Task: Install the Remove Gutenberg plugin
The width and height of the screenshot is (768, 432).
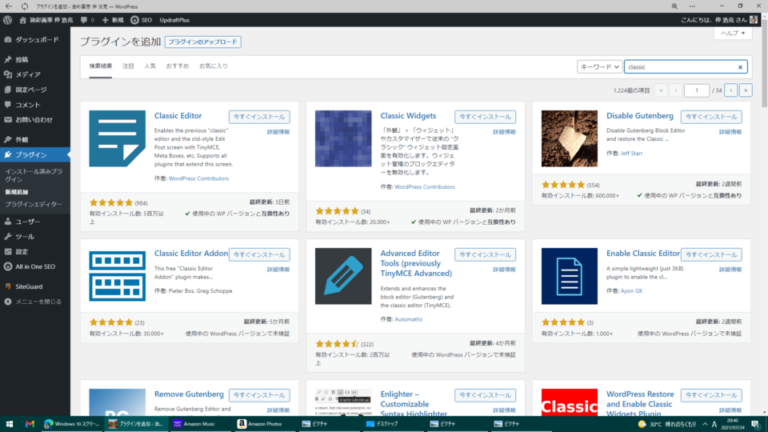Action: coord(259,395)
